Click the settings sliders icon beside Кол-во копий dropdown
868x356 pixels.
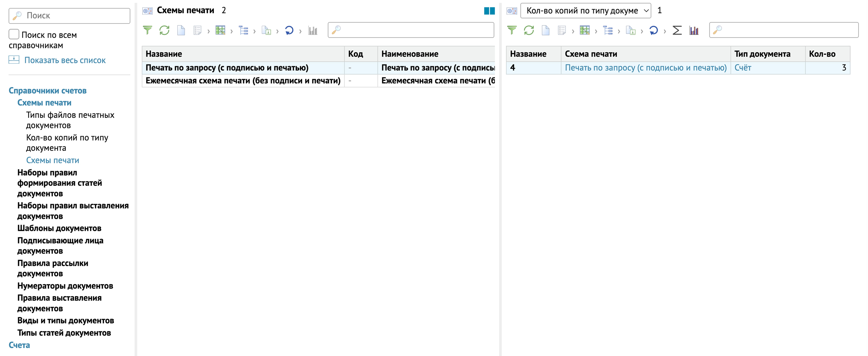(512, 11)
